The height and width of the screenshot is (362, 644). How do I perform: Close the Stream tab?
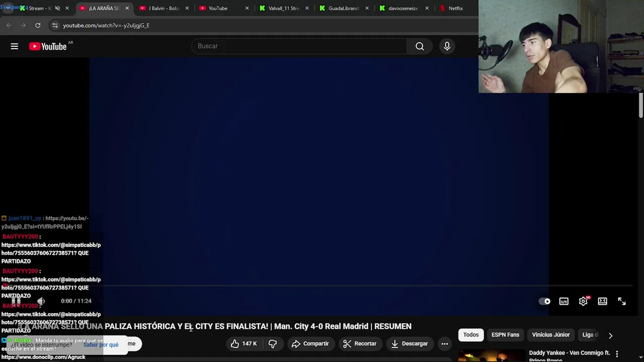coord(67,8)
